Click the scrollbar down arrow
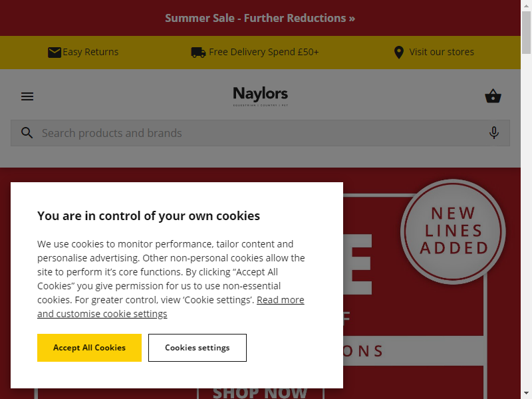This screenshot has height=399, width=532. point(526,394)
